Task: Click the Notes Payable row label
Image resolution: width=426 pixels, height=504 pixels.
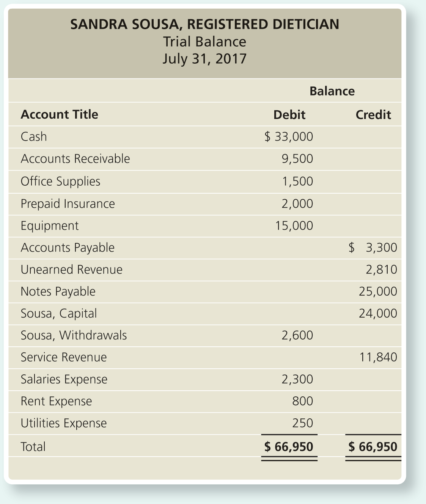Action: coord(58,291)
